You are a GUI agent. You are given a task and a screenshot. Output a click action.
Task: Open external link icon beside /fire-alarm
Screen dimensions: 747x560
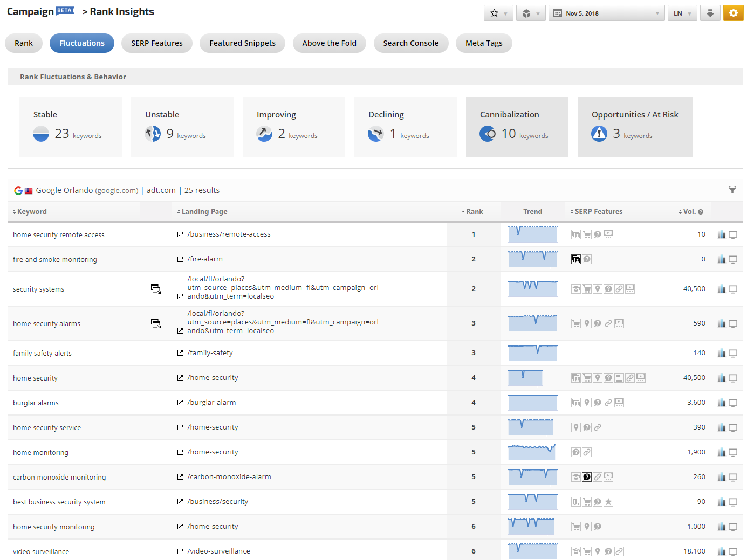(x=180, y=259)
